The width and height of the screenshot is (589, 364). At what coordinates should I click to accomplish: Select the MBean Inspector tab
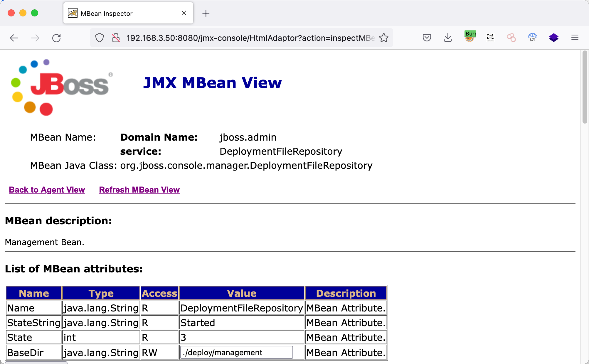(117, 14)
